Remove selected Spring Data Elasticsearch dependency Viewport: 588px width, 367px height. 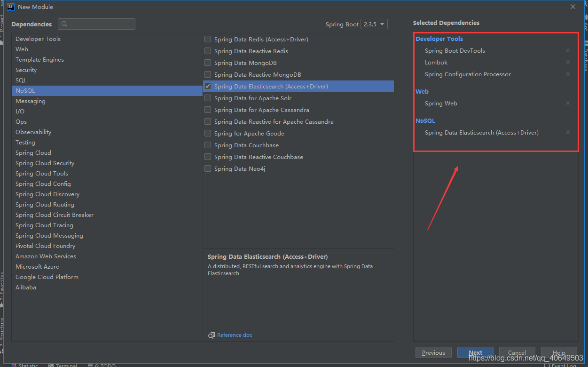pyautogui.click(x=567, y=132)
